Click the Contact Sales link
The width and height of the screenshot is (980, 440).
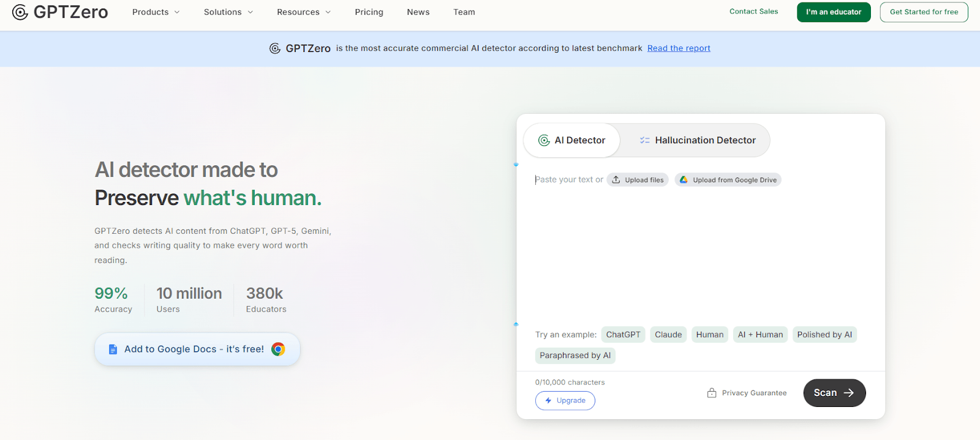[x=753, y=12]
